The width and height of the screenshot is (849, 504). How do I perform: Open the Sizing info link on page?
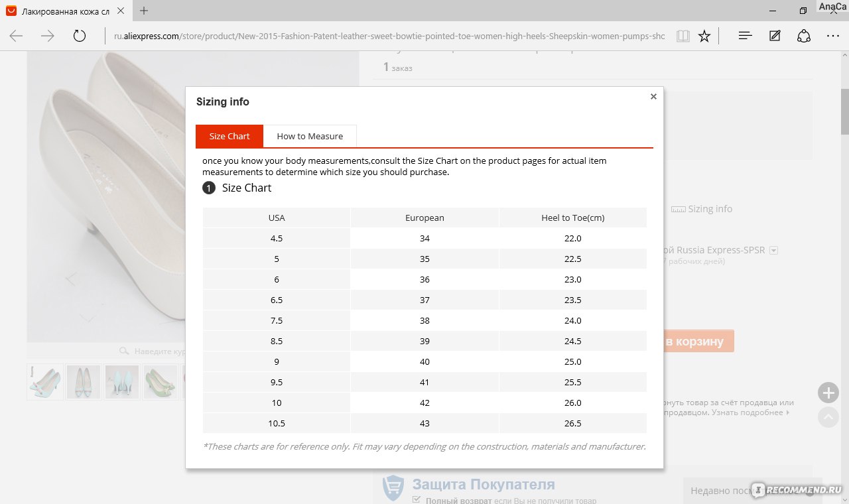pyautogui.click(x=702, y=209)
